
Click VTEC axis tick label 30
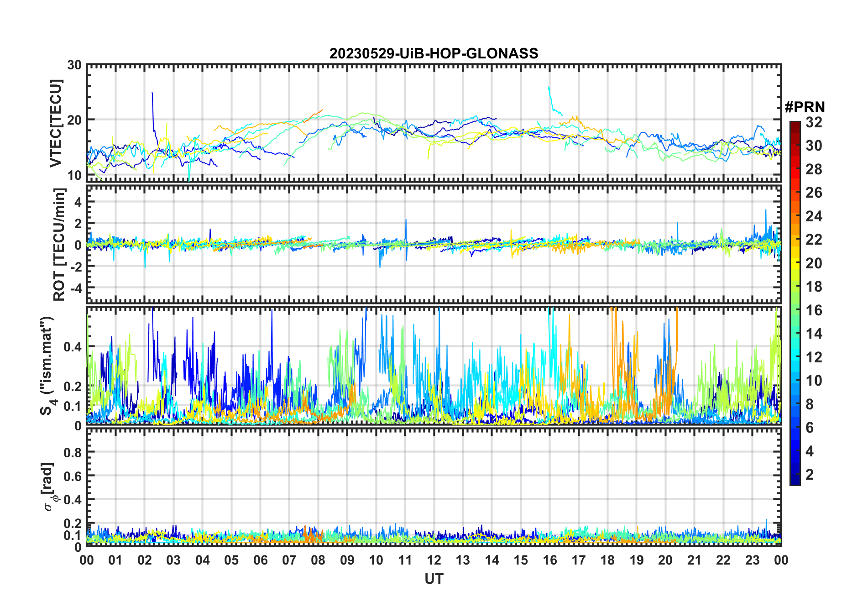[74, 65]
